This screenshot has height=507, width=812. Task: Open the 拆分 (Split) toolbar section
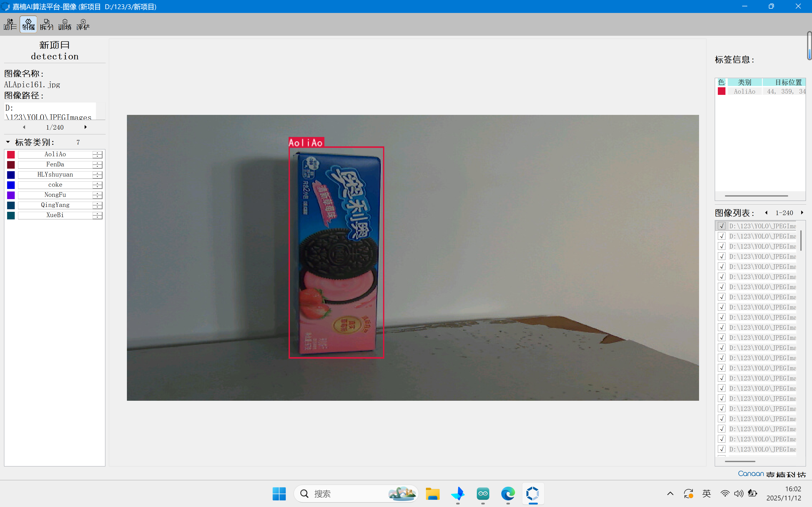(47, 25)
